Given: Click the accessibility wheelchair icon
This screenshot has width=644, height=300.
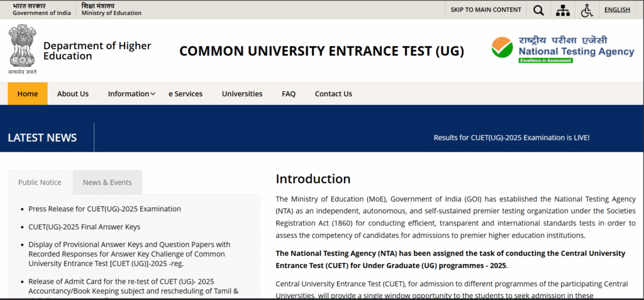Looking at the screenshot, I should click(x=587, y=9).
